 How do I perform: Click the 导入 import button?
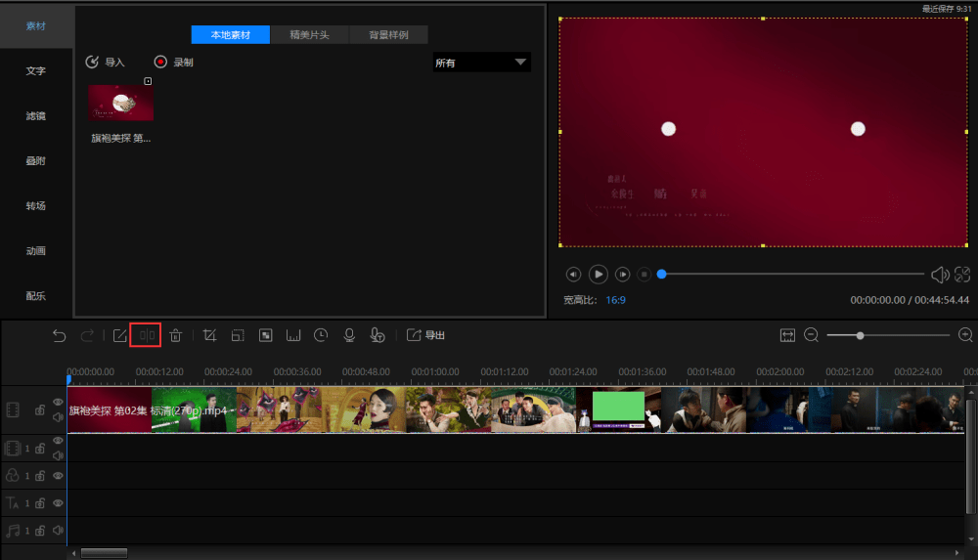[106, 62]
